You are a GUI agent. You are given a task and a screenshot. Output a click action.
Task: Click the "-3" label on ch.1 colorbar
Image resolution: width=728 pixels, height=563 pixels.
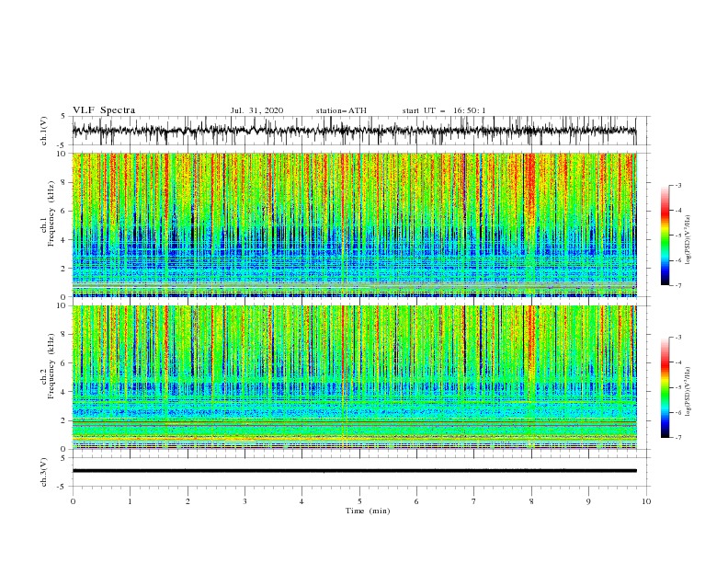click(x=677, y=185)
